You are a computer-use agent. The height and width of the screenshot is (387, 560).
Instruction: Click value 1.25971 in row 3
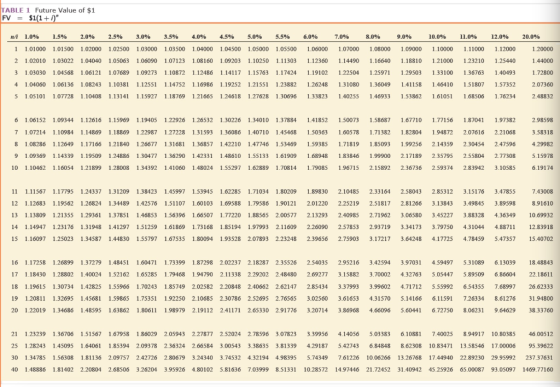[380, 72]
